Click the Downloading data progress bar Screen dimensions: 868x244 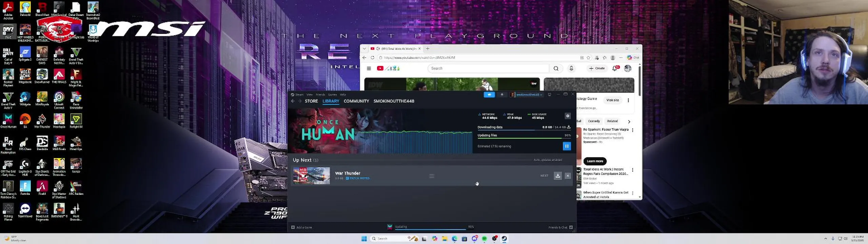(524, 130)
